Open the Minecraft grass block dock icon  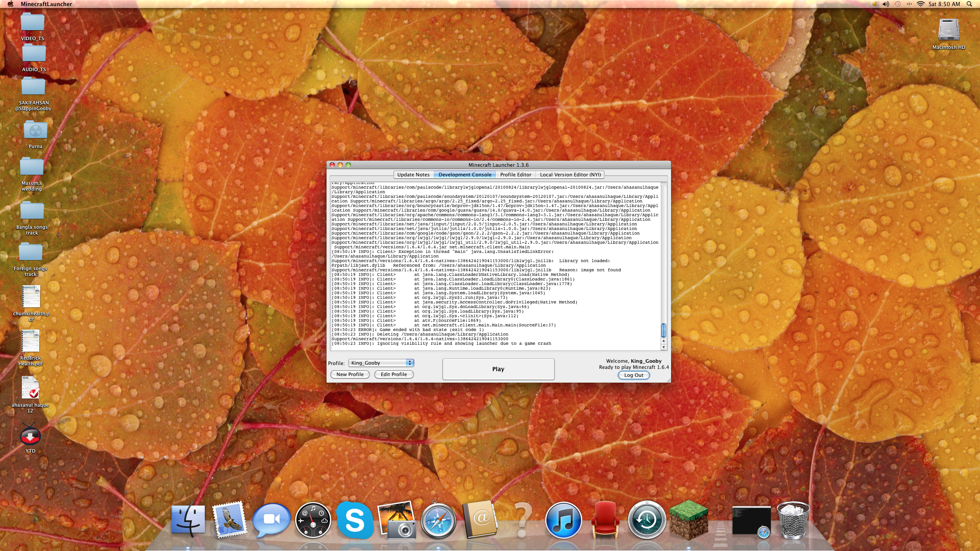point(688,520)
